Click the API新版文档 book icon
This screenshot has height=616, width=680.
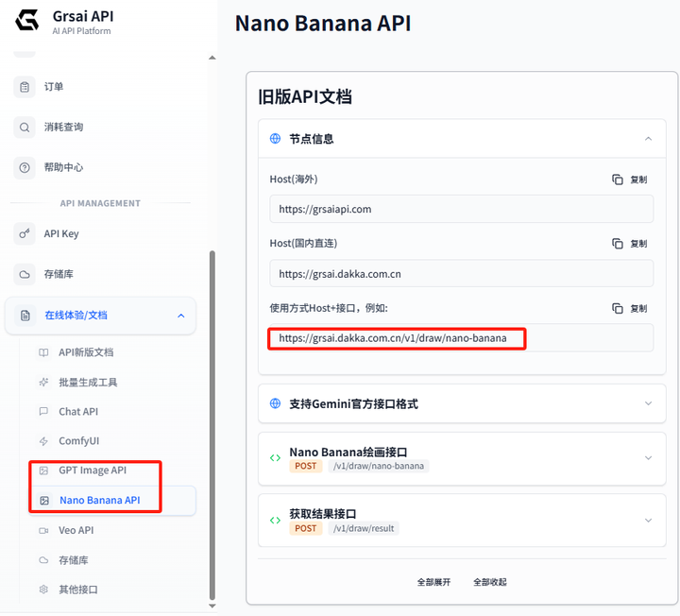(43, 352)
